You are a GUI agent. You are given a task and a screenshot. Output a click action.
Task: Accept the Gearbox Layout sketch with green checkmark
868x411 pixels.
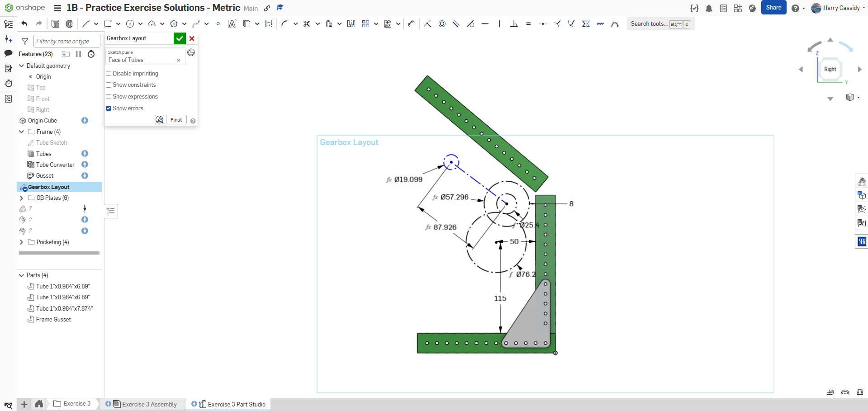pos(180,38)
